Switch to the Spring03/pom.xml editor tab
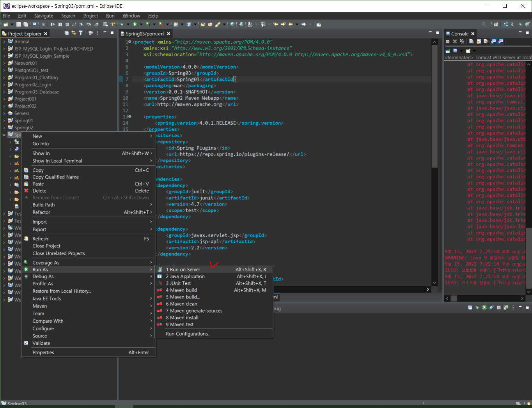The width and height of the screenshot is (532, 408). click(145, 34)
